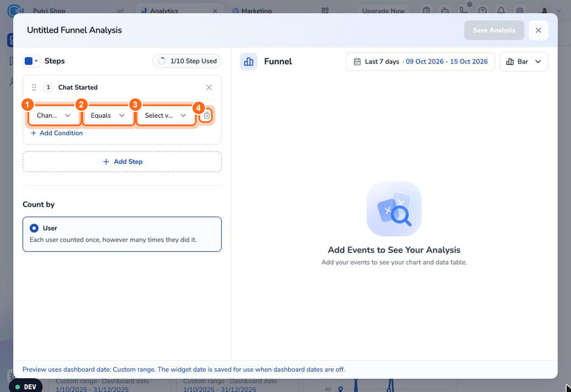Click the Add Step button
Screen dimensions: 571x392
click(122, 162)
